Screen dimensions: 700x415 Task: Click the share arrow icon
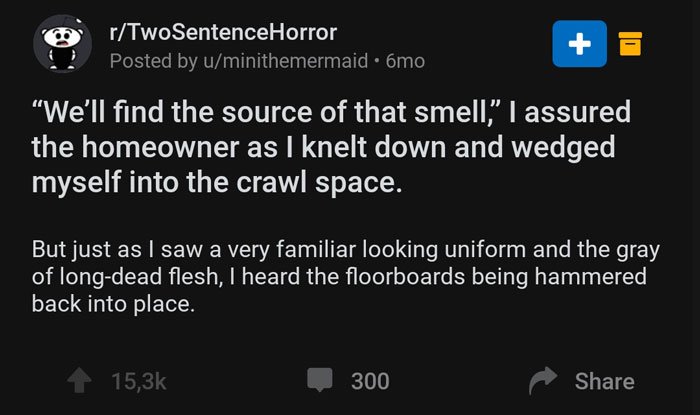coord(543,381)
